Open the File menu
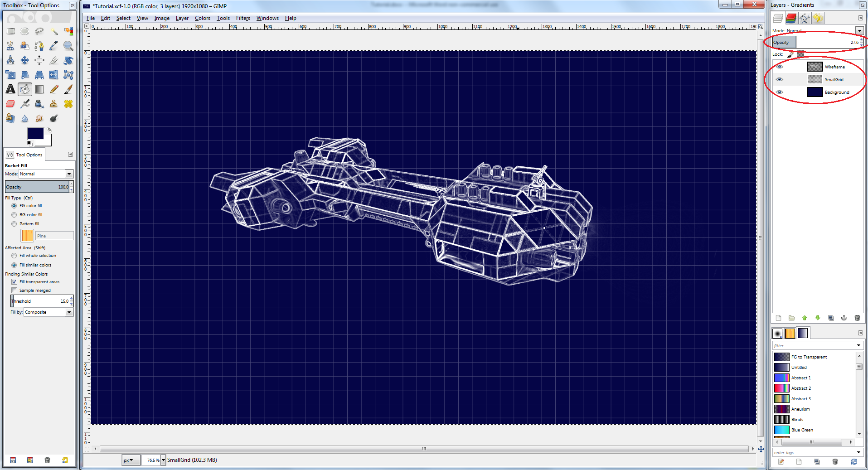The height and width of the screenshot is (470, 868). [x=91, y=18]
